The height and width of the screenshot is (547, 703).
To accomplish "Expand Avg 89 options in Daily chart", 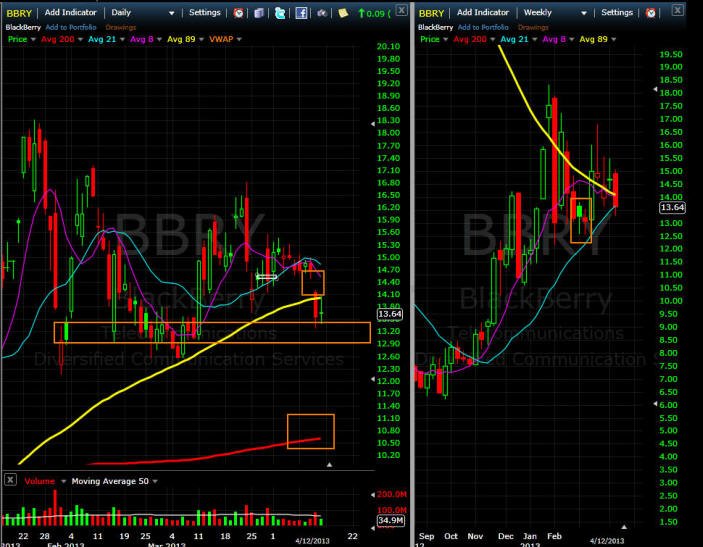I will (x=201, y=39).
